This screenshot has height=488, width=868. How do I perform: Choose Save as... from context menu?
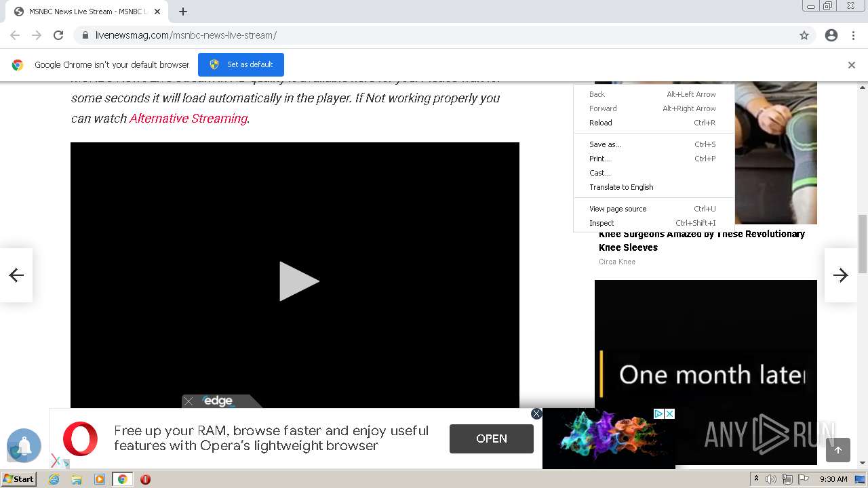[x=653, y=144]
